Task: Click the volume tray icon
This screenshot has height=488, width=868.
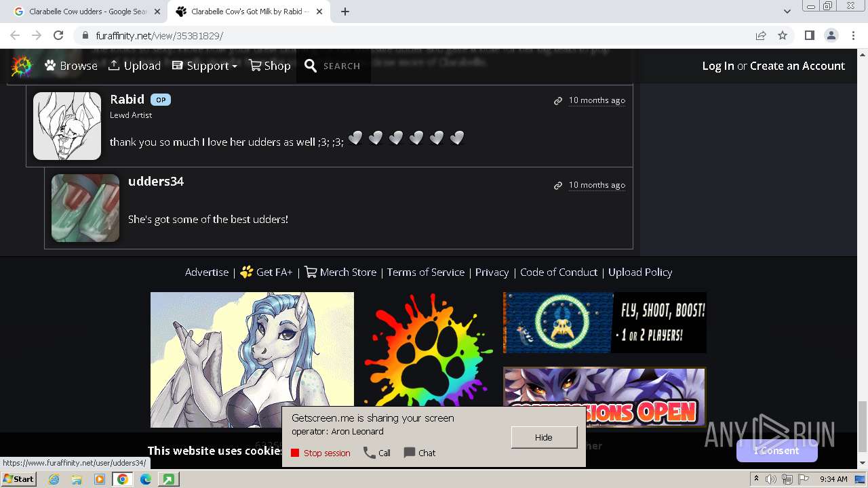Action: [x=772, y=479]
